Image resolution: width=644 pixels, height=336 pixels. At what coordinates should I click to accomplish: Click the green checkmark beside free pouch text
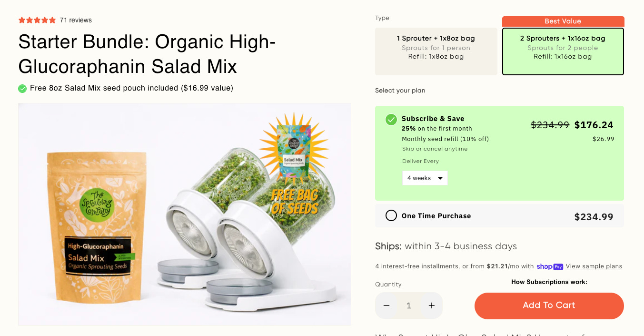point(22,88)
